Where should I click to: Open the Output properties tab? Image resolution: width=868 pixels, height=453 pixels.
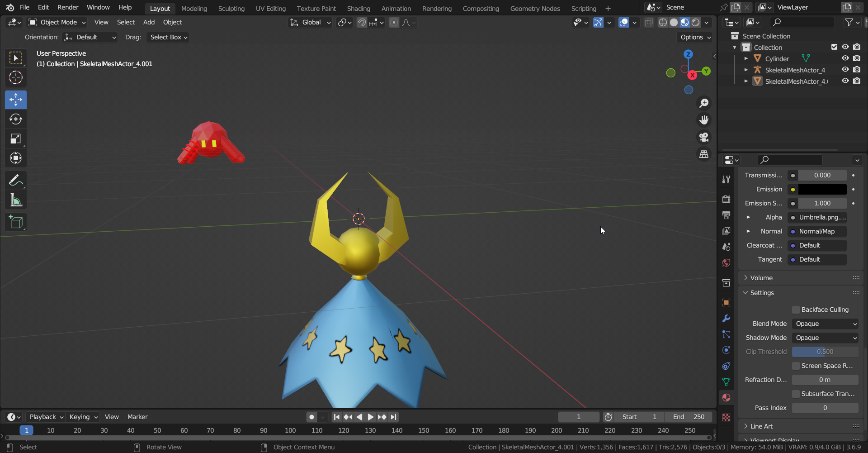(x=726, y=215)
